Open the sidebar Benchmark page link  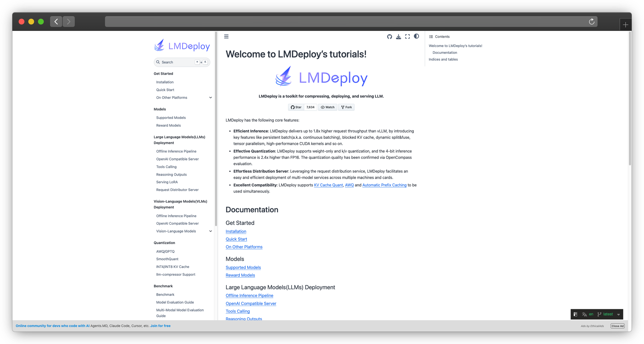pos(165,295)
